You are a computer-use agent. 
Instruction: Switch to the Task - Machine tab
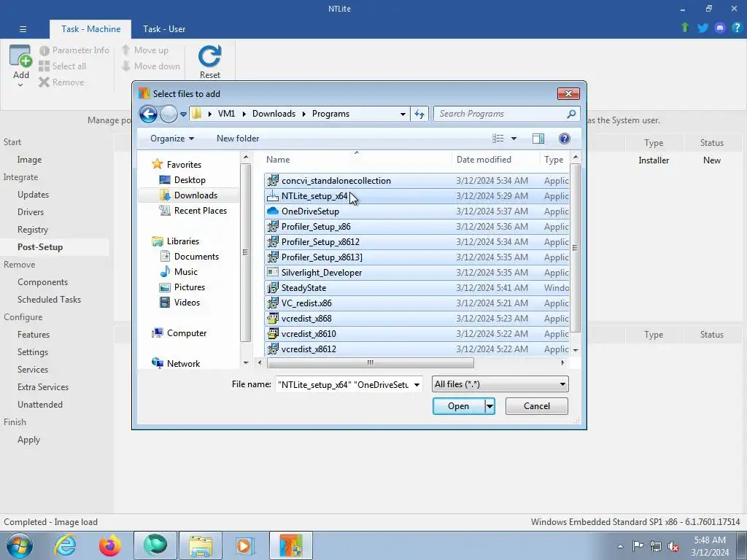(x=90, y=29)
